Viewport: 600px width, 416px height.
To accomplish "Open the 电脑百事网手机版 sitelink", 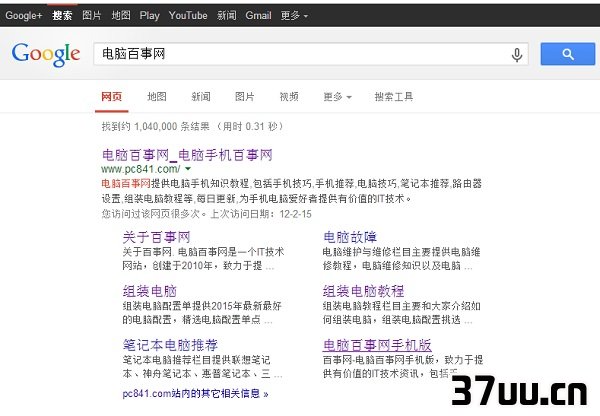I will click(x=377, y=345).
